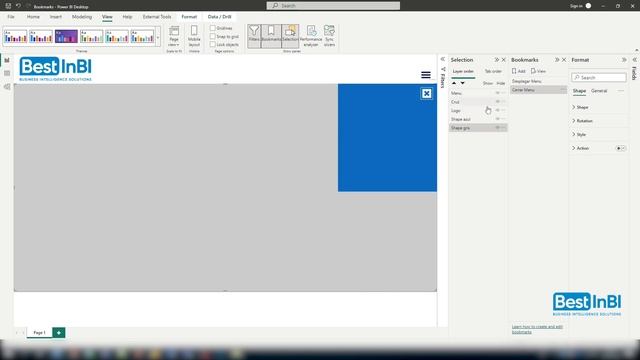Collapse the Format pane with double chevron
640x360 pixels.
(x=624, y=60)
